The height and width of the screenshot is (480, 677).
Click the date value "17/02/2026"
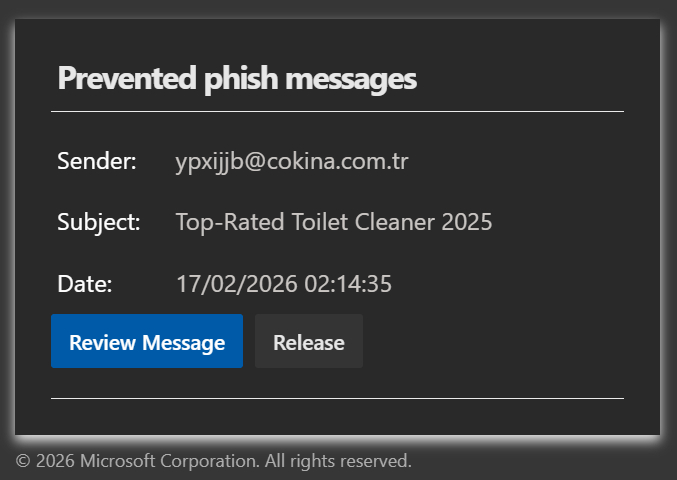coord(237,284)
